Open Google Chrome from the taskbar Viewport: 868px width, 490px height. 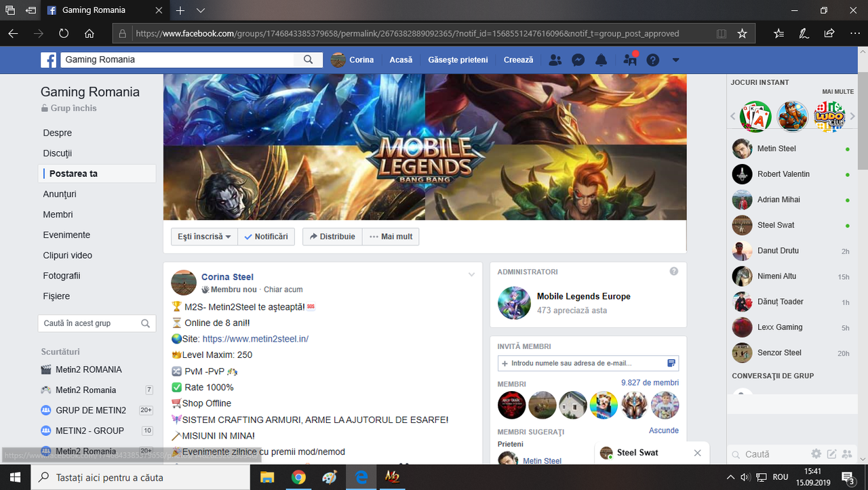pos(298,477)
